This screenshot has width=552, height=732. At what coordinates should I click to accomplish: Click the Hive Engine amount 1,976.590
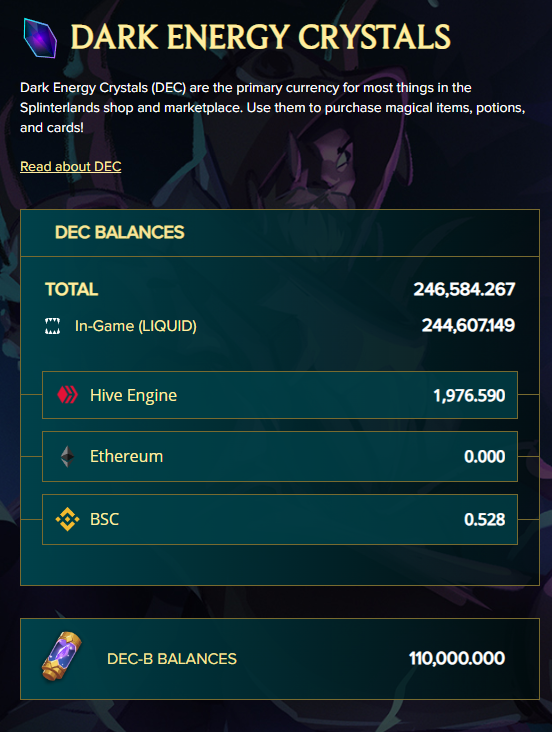click(469, 395)
